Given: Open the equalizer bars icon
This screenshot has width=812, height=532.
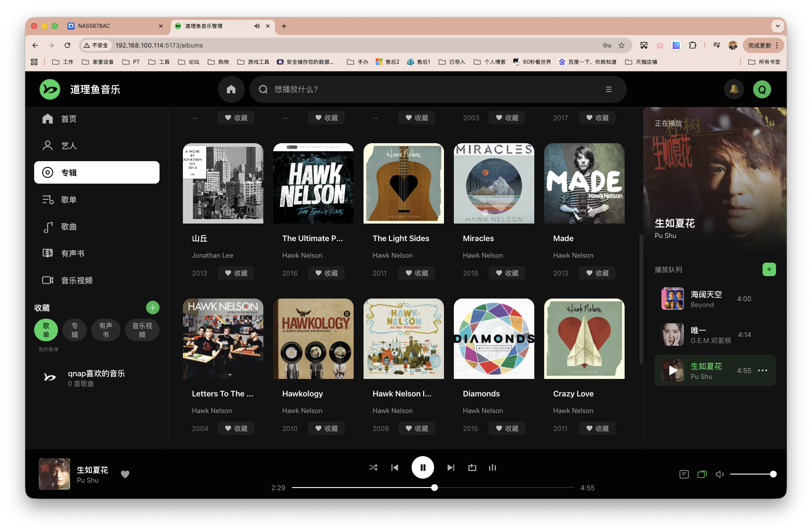Looking at the screenshot, I should click(x=493, y=467).
